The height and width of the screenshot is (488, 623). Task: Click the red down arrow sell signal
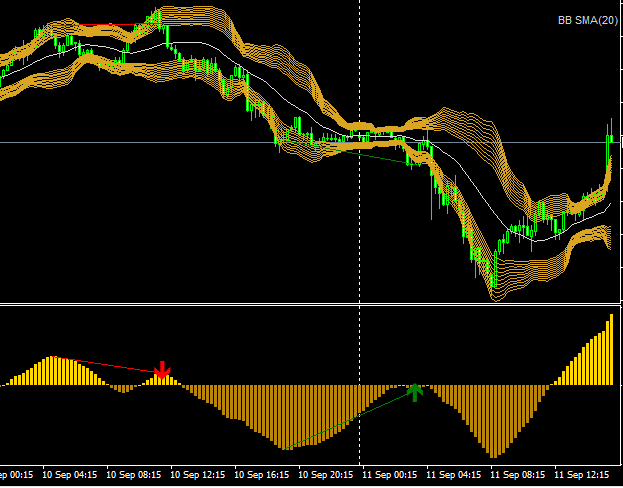pyautogui.click(x=162, y=371)
